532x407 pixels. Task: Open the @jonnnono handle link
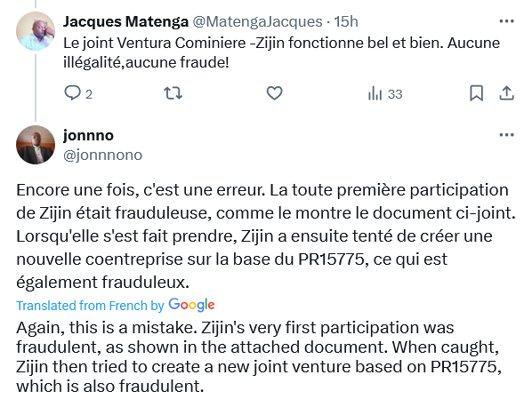pos(102,156)
